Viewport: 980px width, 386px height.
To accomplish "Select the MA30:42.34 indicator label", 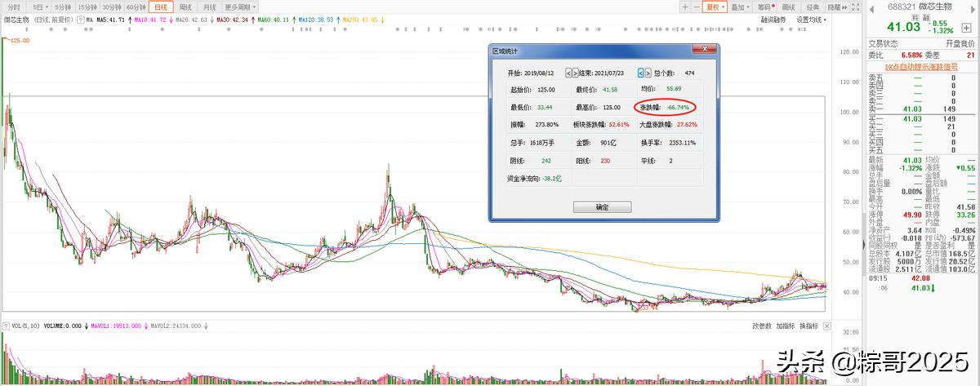I will coord(232,18).
